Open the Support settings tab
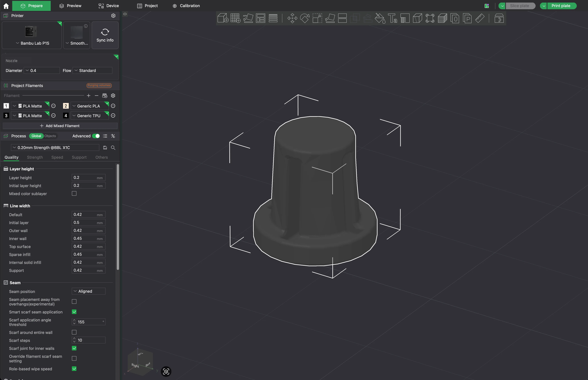The image size is (588, 380). tap(79, 157)
